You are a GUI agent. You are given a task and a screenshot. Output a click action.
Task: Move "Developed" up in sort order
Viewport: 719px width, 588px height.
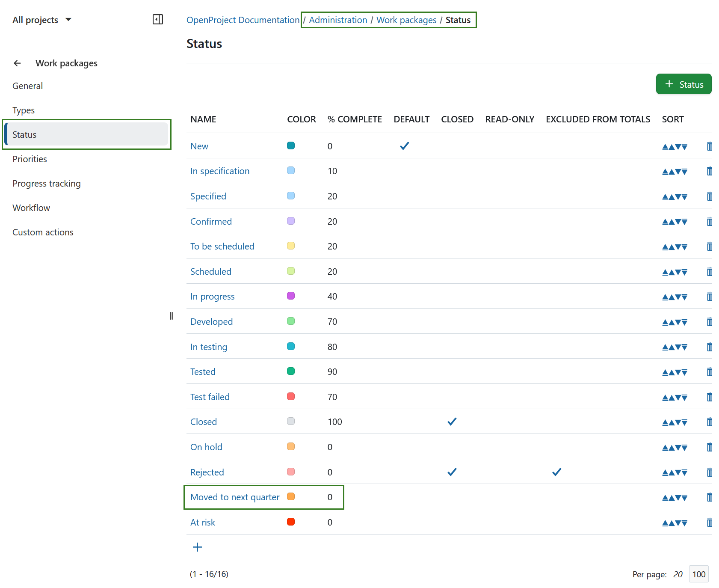point(672,321)
